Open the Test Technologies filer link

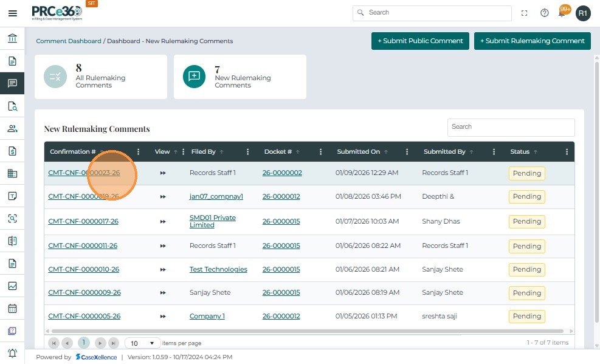pos(218,269)
